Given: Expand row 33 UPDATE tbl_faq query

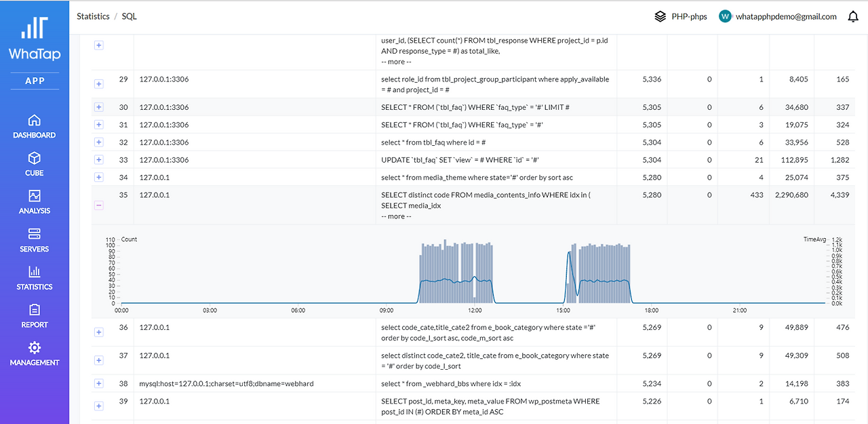Looking at the screenshot, I should click(99, 159).
